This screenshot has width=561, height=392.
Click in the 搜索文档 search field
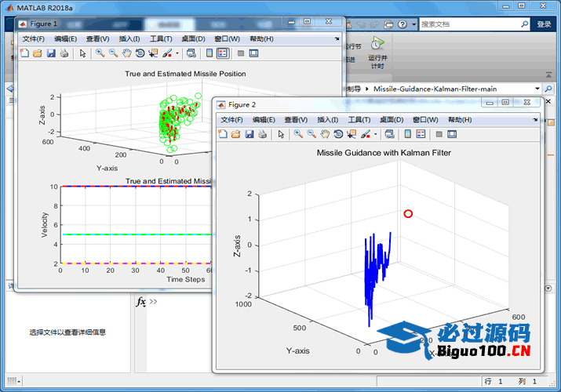click(x=469, y=24)
